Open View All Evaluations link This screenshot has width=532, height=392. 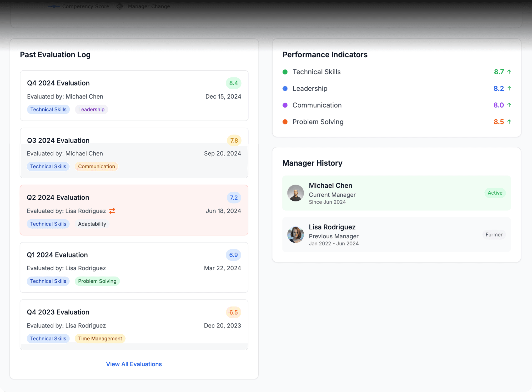(134, 364)
